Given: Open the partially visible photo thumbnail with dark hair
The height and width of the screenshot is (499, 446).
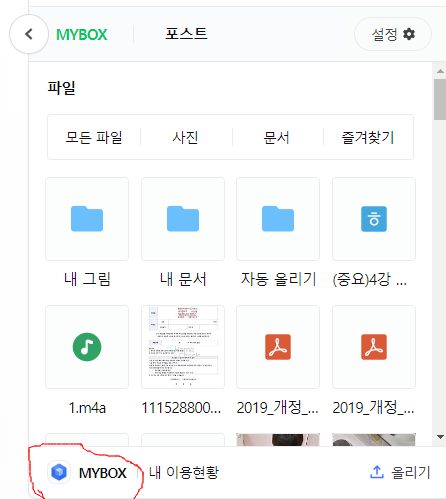Looking at the screenshot, I should point(278,440).
